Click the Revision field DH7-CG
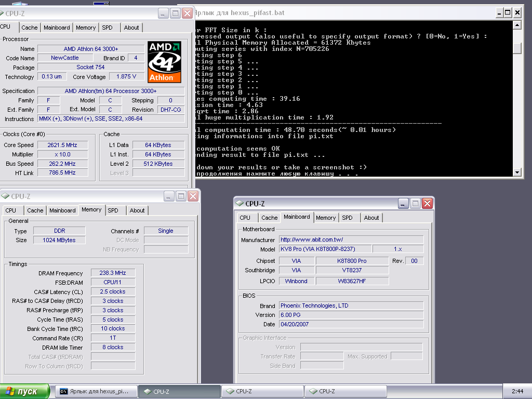532x399 pixels. pyautogui.click(x=171, y=110)
